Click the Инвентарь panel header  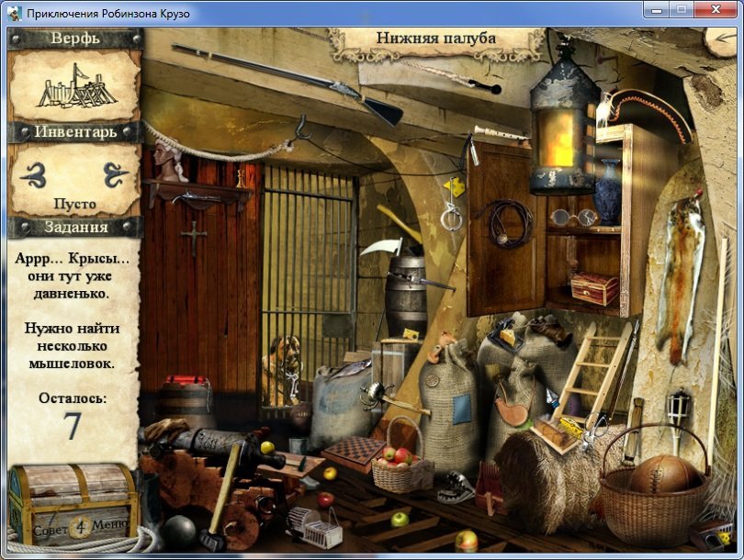point(75,131)
